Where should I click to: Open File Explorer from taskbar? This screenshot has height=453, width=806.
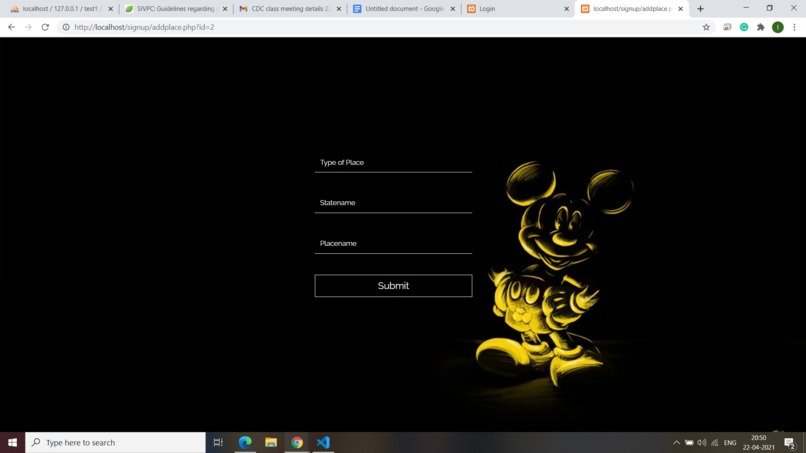[271, 442]
